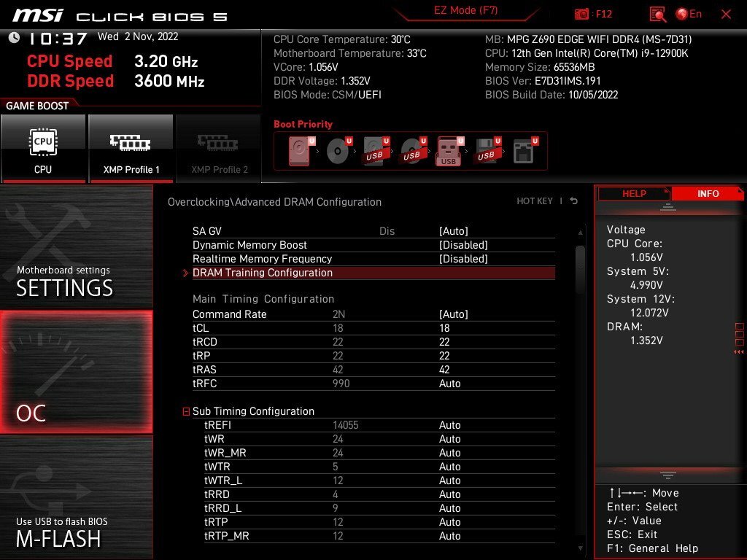Open SA GV [Auto] dropdown
Viewport: 747px width, 560px height.
(x=454, y=231)
